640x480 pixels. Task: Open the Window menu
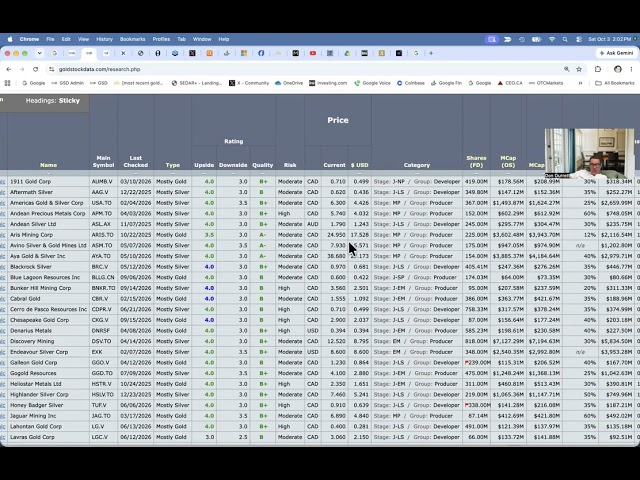tap(202, 39)
